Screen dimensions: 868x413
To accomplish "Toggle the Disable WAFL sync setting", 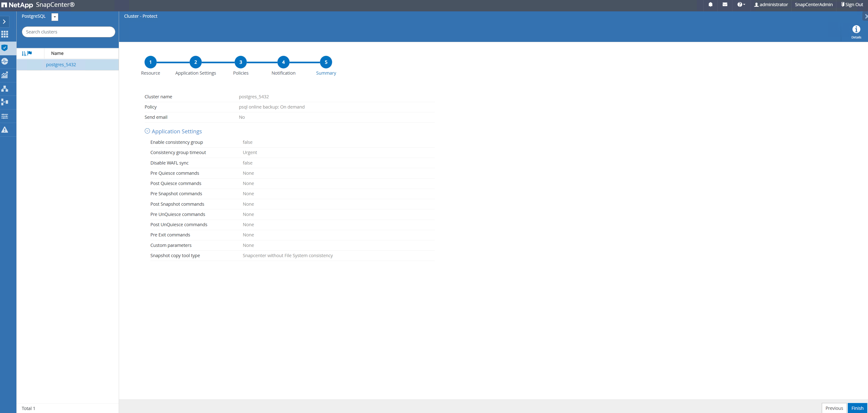I will click(x=248, y=163).
